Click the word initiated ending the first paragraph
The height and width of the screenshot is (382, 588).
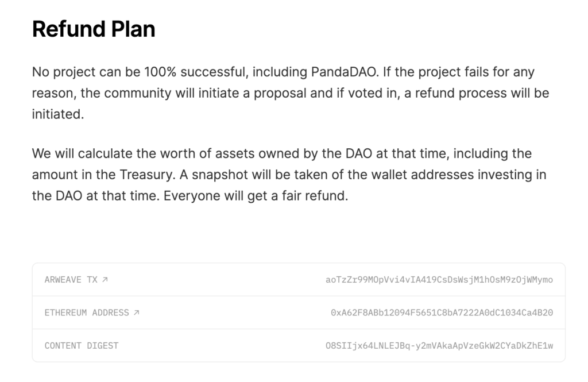point(58,114)
